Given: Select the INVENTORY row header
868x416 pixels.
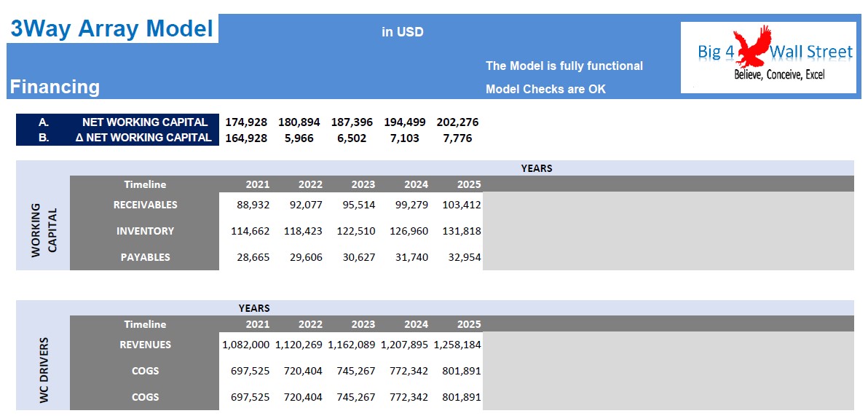Looking at the screenshot, I should pos(145,231).
